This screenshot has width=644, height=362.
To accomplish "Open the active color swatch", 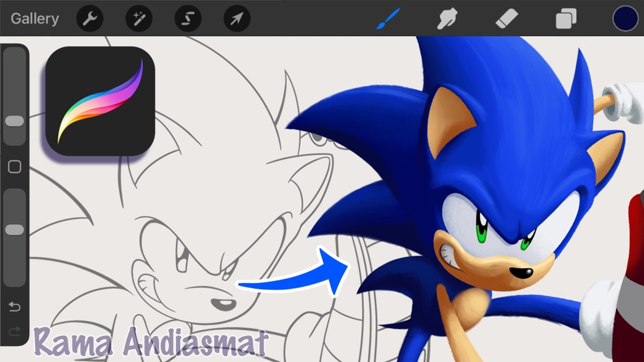I will click(x=625, y=19).
